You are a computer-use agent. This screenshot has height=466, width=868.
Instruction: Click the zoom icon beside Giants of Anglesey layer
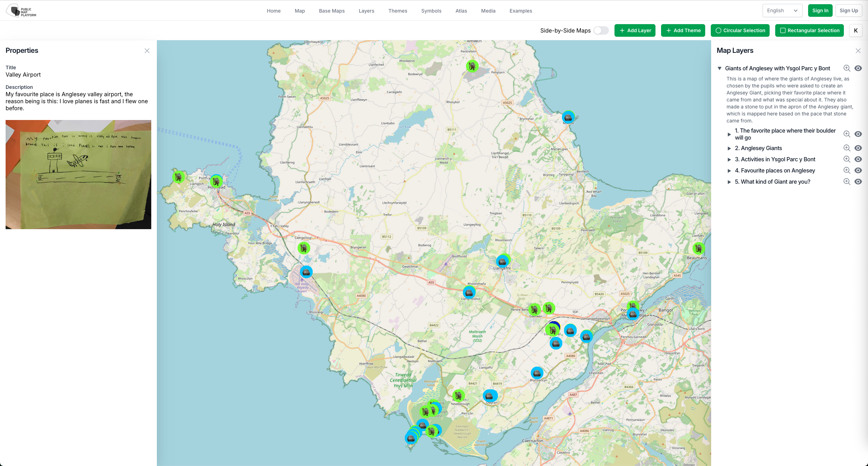(847, 68)
